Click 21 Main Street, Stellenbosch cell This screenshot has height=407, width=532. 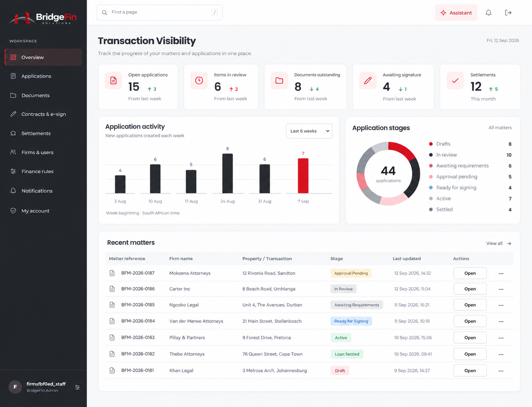[x=272, y=321]
